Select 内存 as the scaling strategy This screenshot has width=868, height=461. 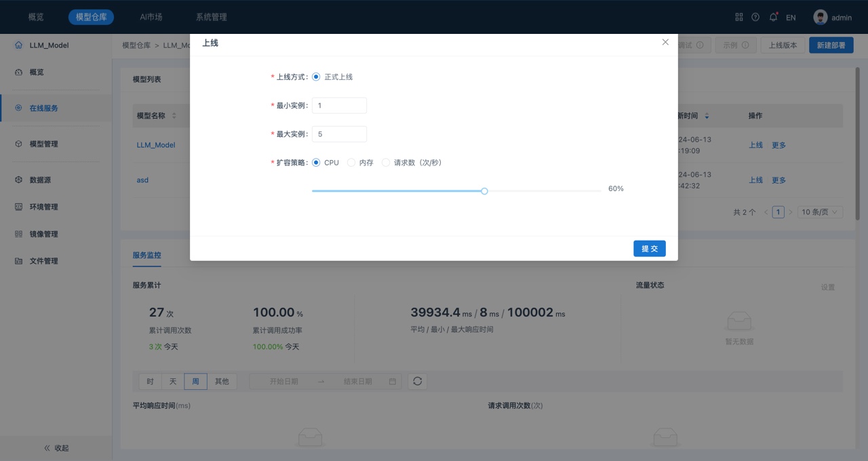point(351,163)
